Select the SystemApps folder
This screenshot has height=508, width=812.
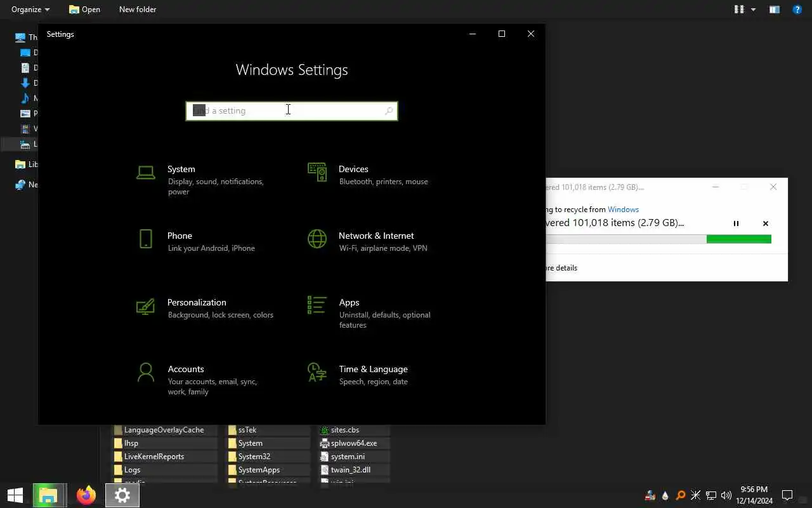254,470
